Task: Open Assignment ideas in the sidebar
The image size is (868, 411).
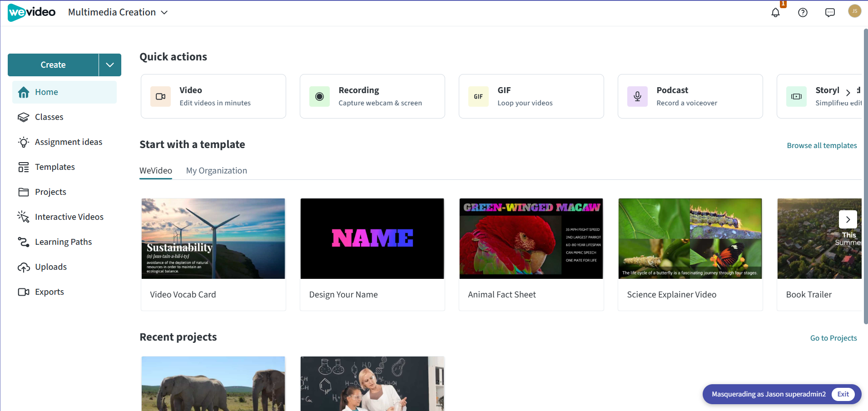Action: pyautogui.click(x=64, y=142)
